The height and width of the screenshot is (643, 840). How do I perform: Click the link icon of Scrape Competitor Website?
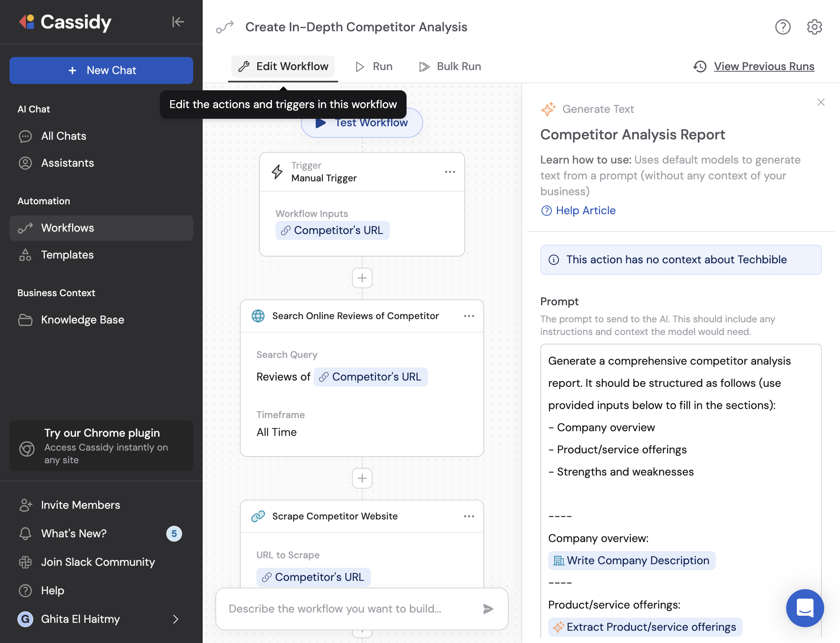tap(258, 516)
